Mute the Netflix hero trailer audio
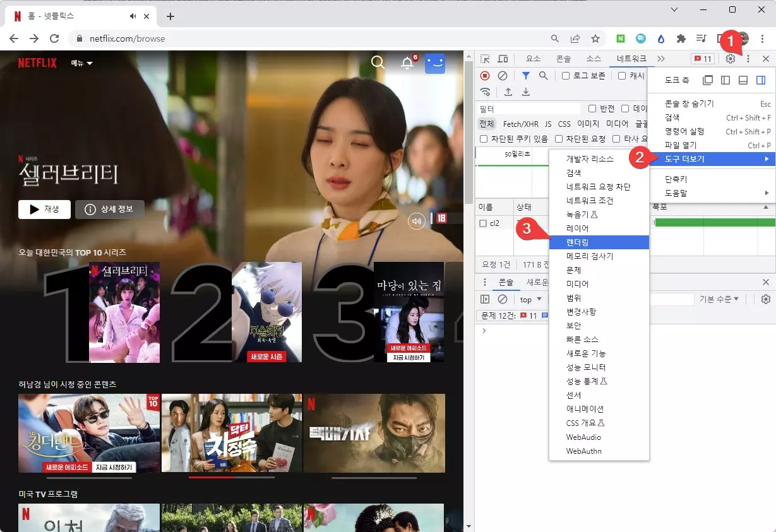Image resolution: width=776 pixels, height=532 pixels. pyautogui.click(x=416, y=221)
